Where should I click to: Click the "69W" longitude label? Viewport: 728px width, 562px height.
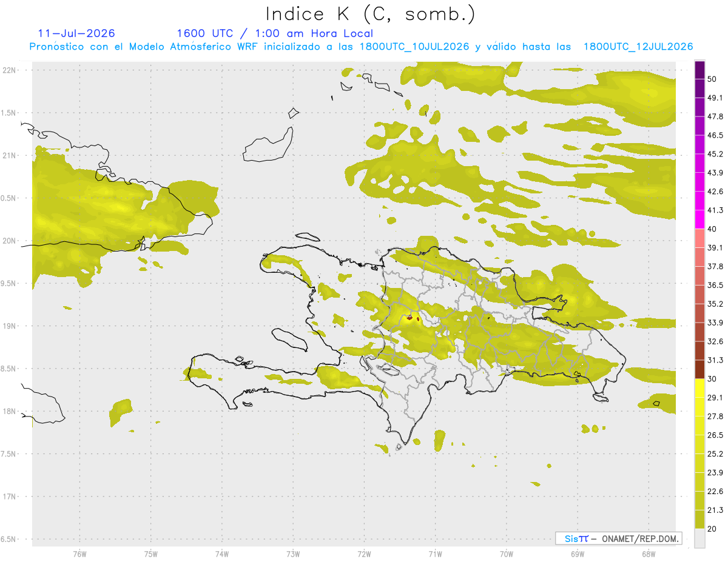pyautogui.click(x=578, y=554)
